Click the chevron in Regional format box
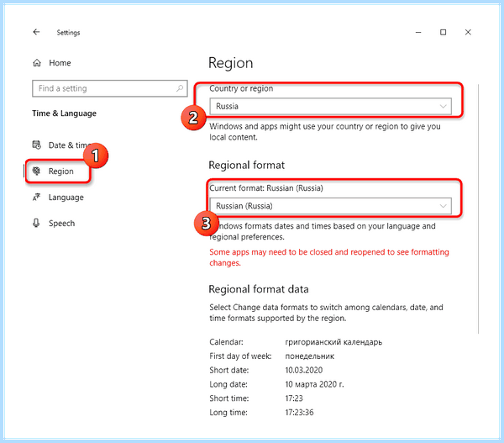The image size is (504, 443). 444,206
